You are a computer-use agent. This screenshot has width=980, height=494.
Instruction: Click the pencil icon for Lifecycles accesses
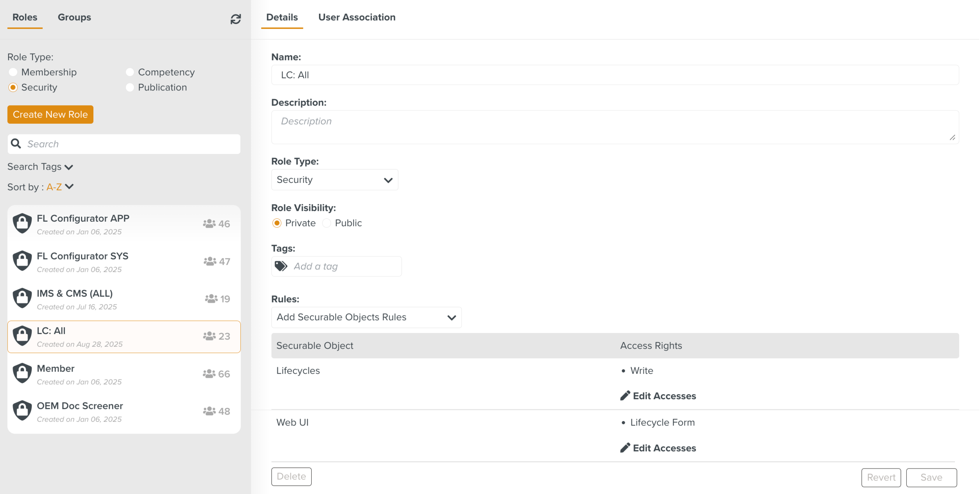coord(625,396)
